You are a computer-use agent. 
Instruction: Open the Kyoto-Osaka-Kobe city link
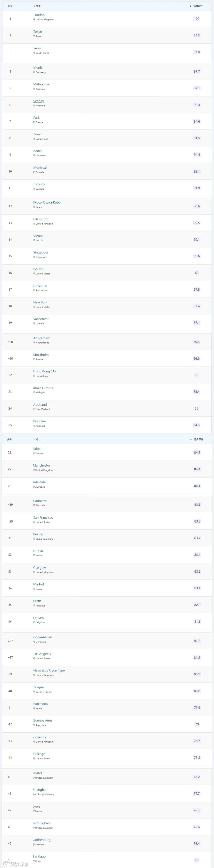47,202
